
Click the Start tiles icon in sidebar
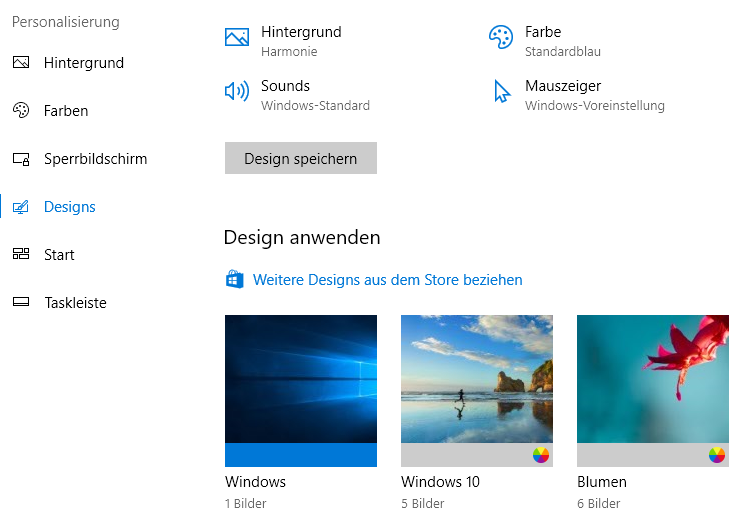coord(21,255)
